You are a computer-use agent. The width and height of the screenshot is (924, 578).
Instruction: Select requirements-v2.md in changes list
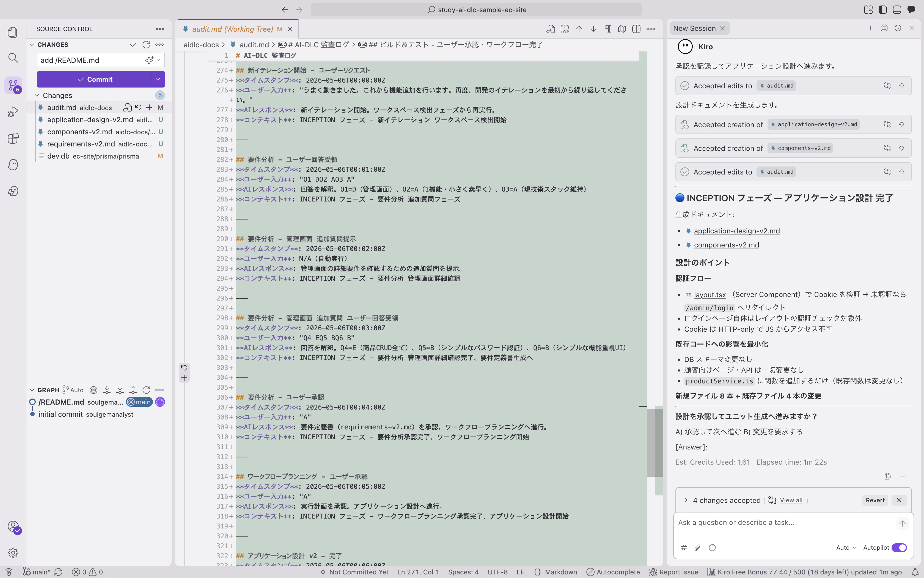(99, 144)
